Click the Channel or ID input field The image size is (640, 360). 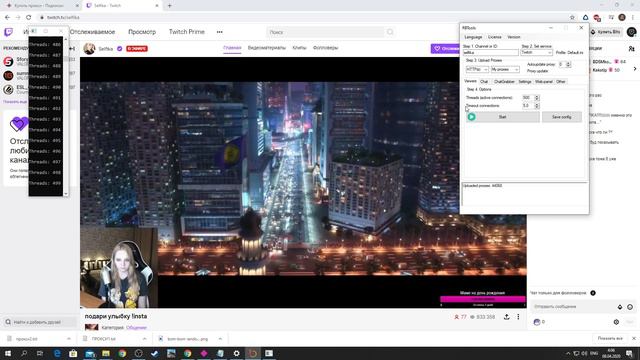(x=491, y=53)
